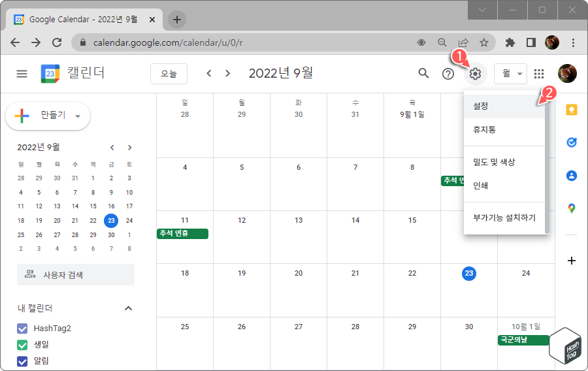Select 휴지통 from the settings menu
This screenshot has height=371, width=588.
click(504, 130)
